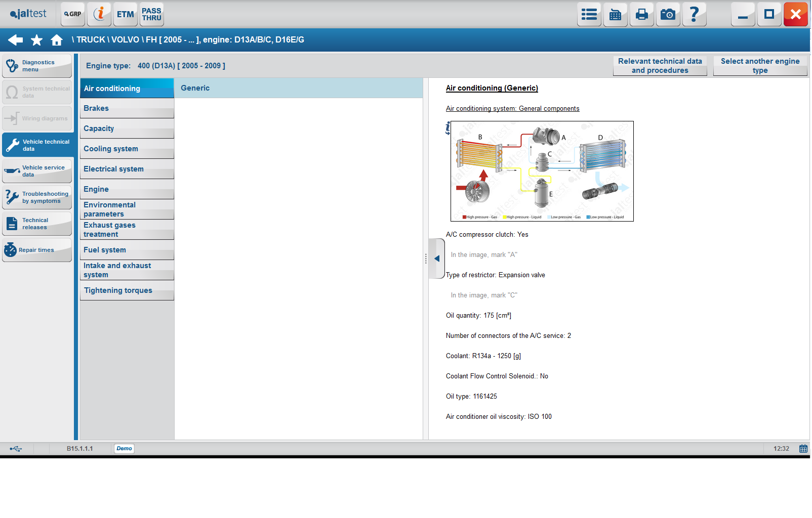This screenshot has width=812, height=518.
Task: Select the Tightening torques category
Action: coord(127,290)
